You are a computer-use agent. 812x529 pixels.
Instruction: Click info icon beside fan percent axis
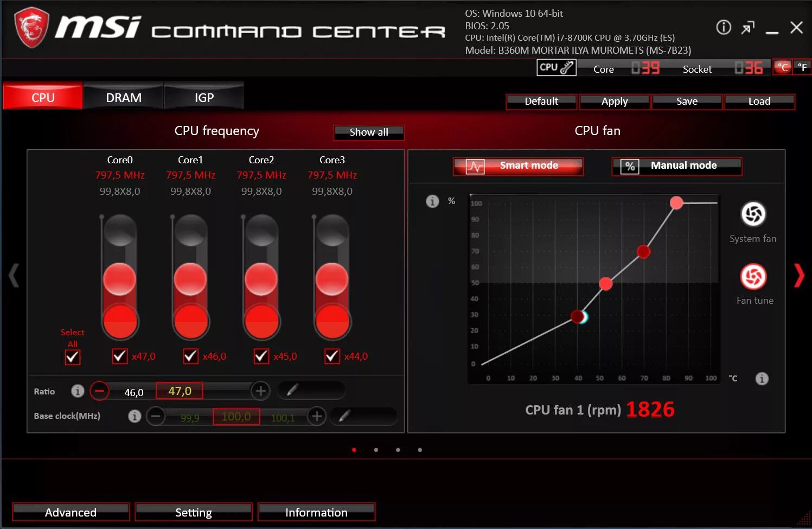(432, 201)
